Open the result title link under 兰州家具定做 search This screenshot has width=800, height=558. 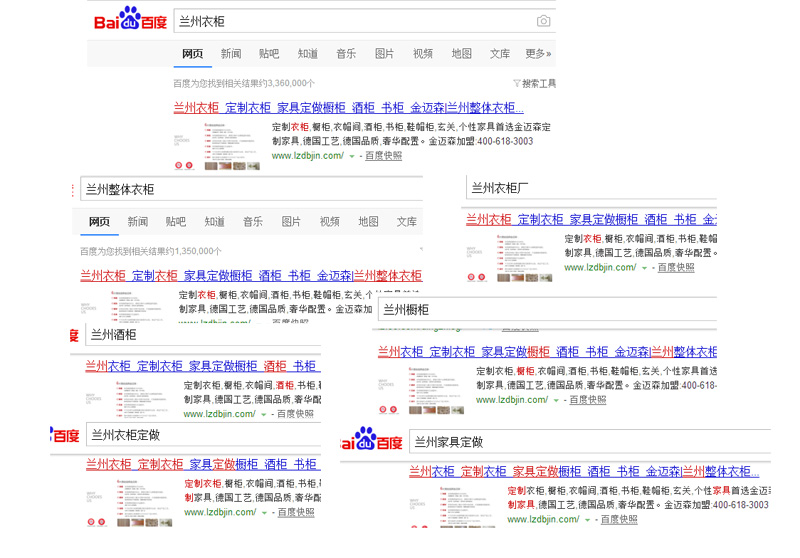click(x=584, y=472)
